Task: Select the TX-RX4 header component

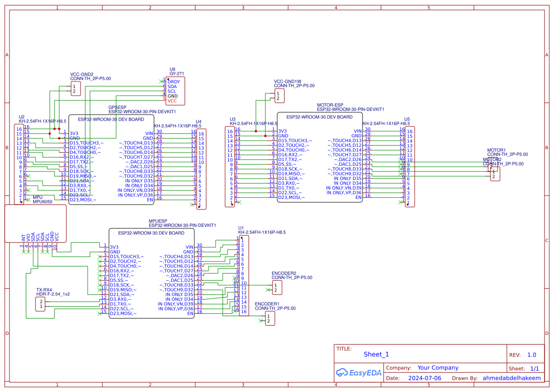Action: 41,304
